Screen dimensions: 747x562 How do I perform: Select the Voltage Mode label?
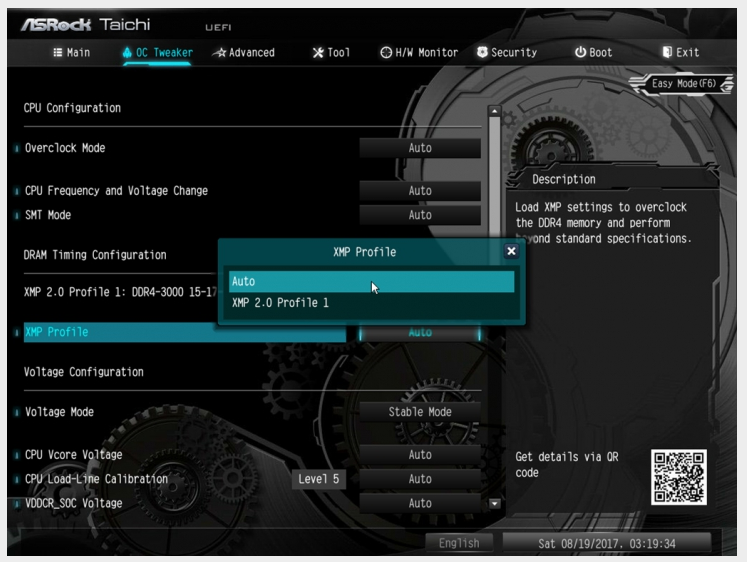(x=59, y=412)
